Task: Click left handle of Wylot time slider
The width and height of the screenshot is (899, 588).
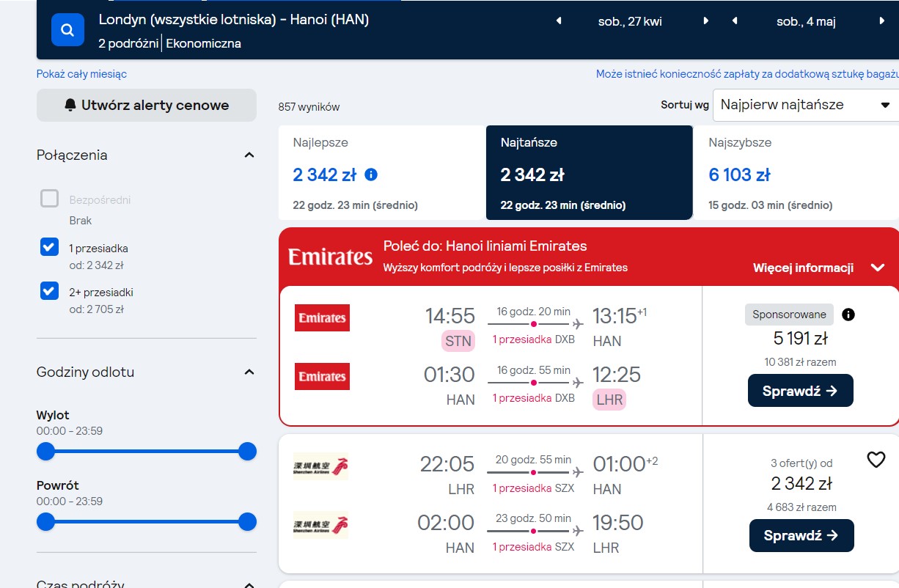Action: (x=46, y=452)
